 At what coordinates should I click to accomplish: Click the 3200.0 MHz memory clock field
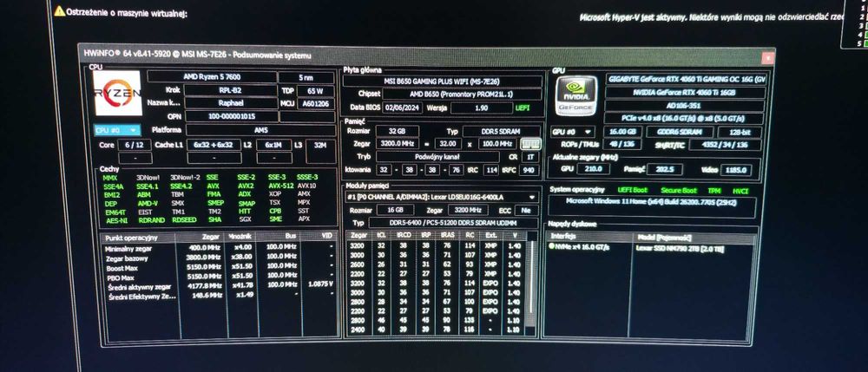coord(397,143)
